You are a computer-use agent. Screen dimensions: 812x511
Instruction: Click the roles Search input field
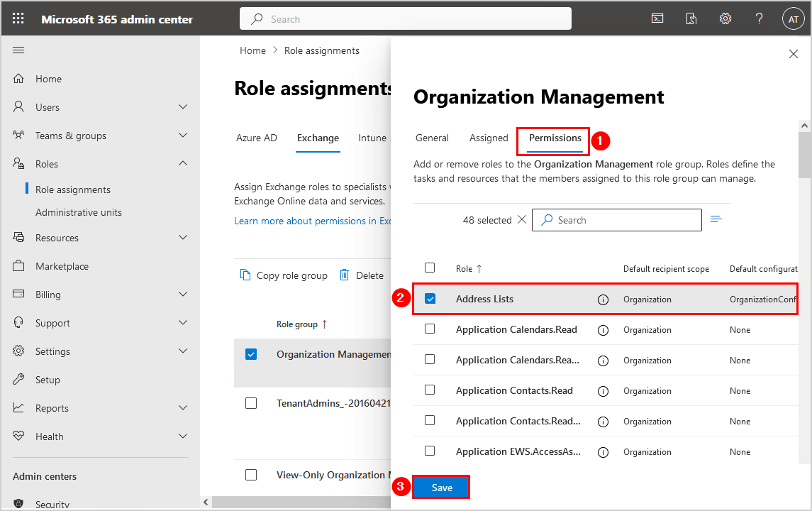[x=624, y=220]
